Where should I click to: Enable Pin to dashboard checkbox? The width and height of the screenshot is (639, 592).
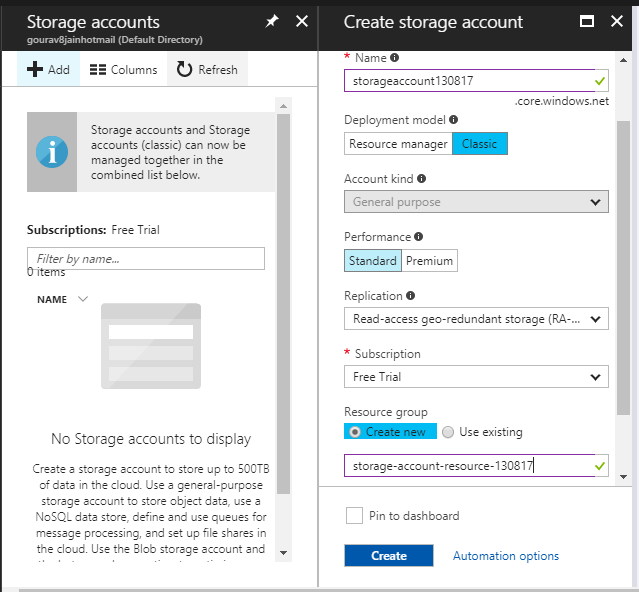(353, 516)
